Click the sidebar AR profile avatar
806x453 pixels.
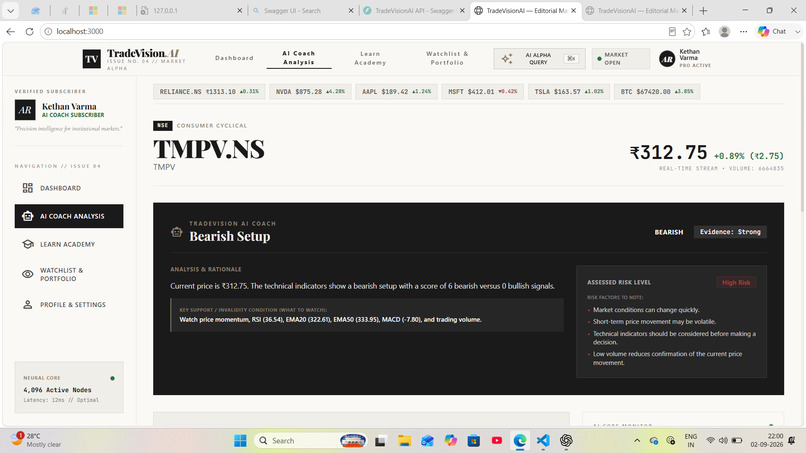25,110
